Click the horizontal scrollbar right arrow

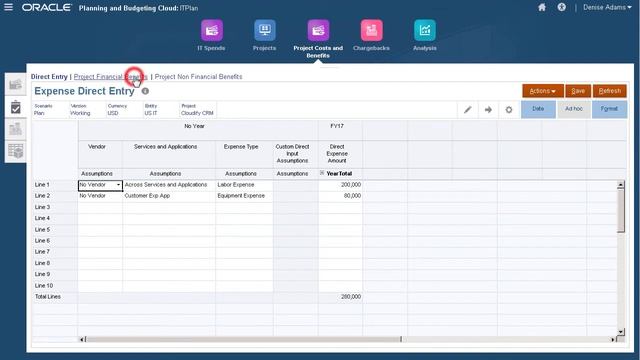click(613, 339)
